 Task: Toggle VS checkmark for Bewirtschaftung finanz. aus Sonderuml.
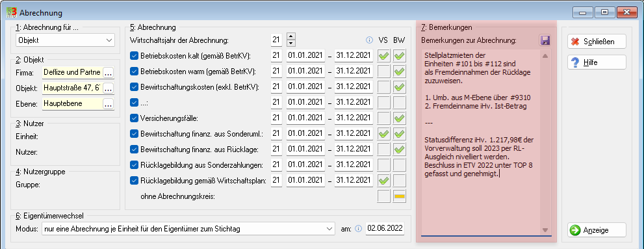point(383,134)
